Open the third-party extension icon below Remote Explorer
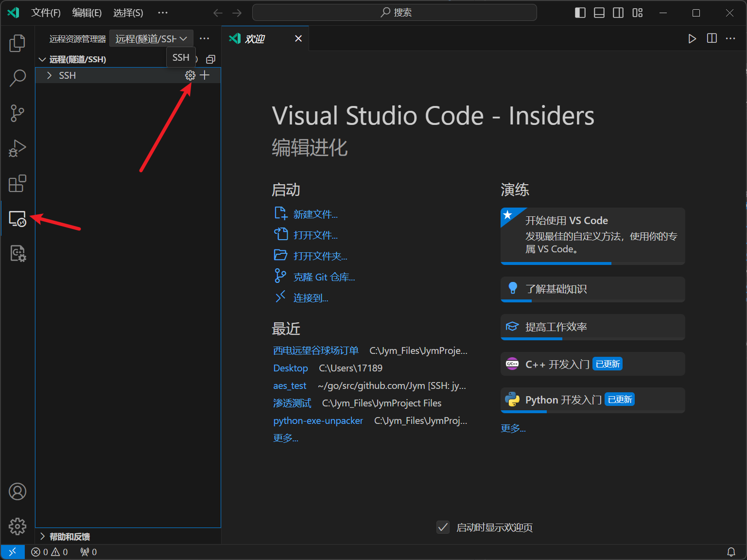 17,254
